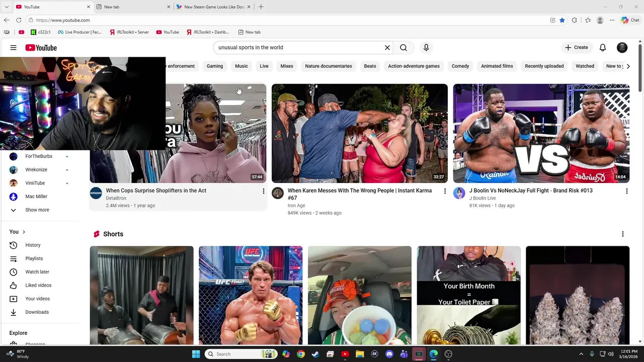Open the YouTube hamburger guide menu
Image resolution: width=644 pixels, height=362 pixels.
[x=14, y=48]
